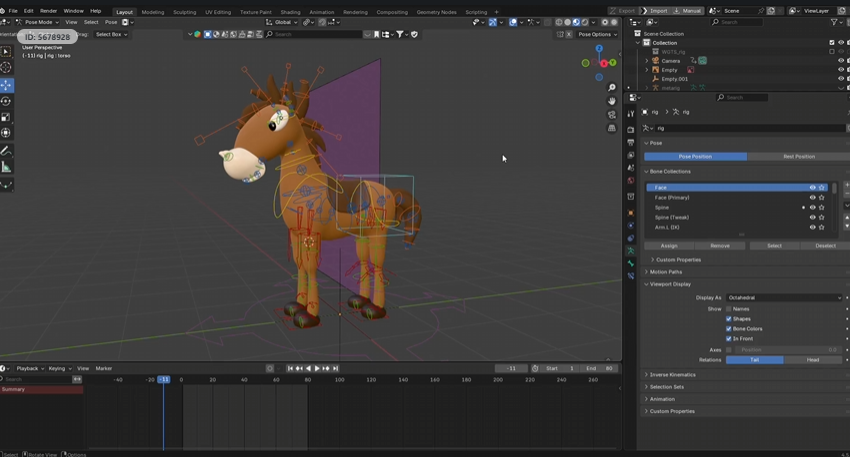Click the blue Z axis on the navigation gizmo

click(599, 48)
